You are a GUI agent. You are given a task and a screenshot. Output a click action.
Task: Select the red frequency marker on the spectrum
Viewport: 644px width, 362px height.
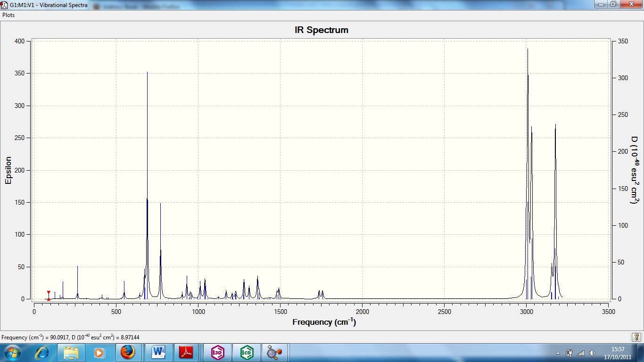(x=49, y=296)
